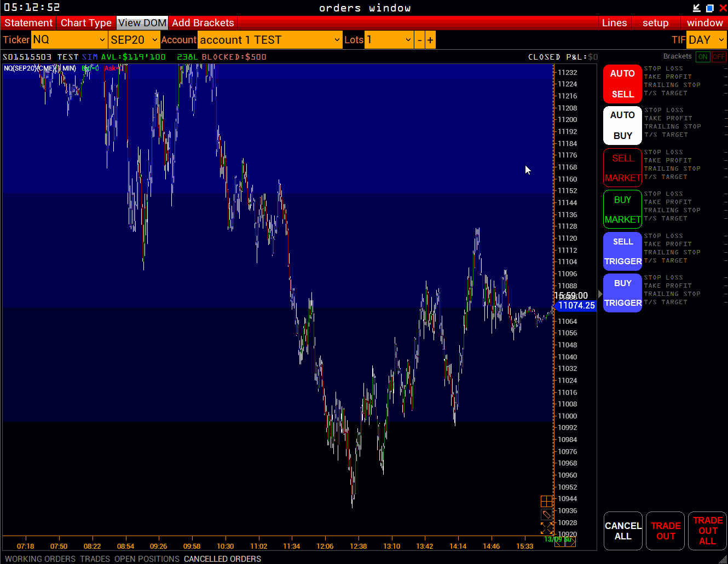
Task: Open the TIF DAY dropdown
Action: 707,40
